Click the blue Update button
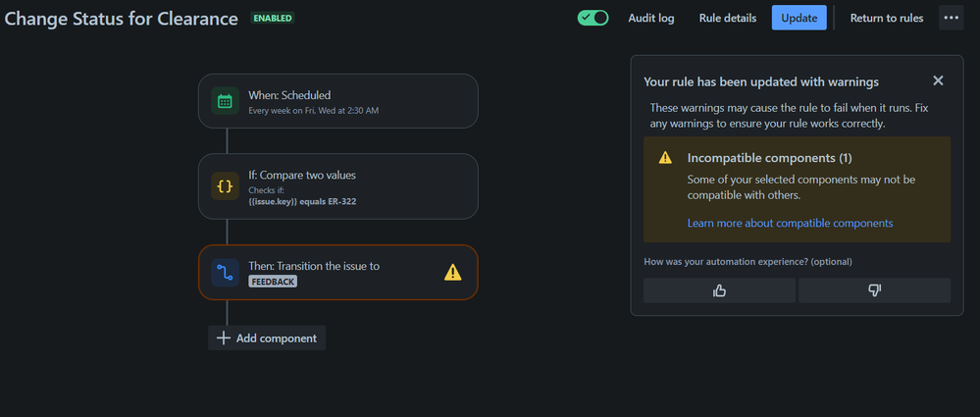 (x=799, y=18)
